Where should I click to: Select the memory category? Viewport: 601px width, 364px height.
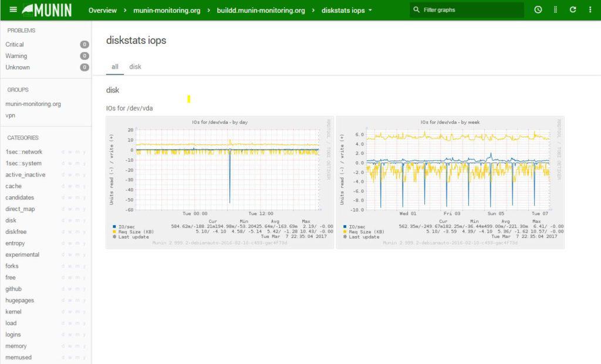tap(16, 346)
